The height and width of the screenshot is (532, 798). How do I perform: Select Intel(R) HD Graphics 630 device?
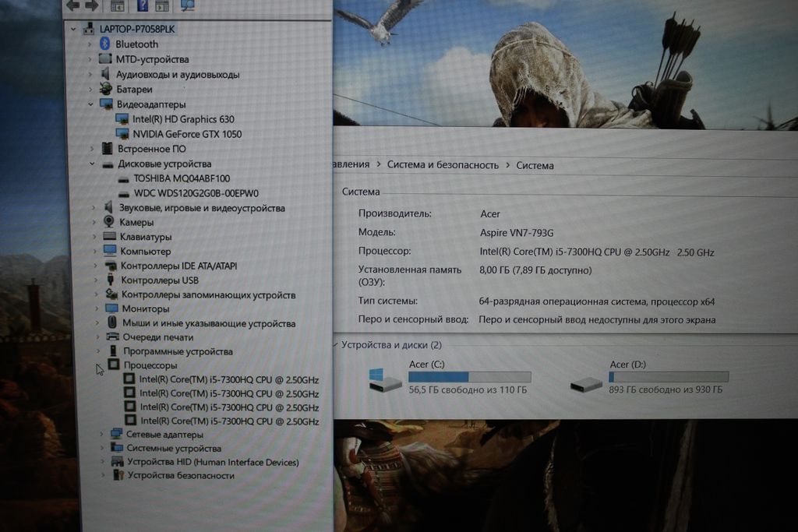pos(182,119)
